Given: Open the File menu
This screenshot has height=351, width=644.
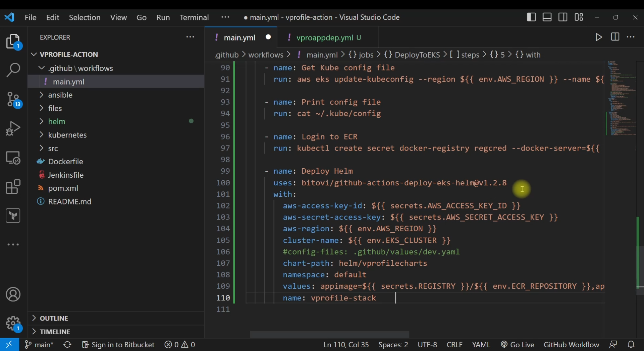Looking at the screenshot, I should point(31,17).
